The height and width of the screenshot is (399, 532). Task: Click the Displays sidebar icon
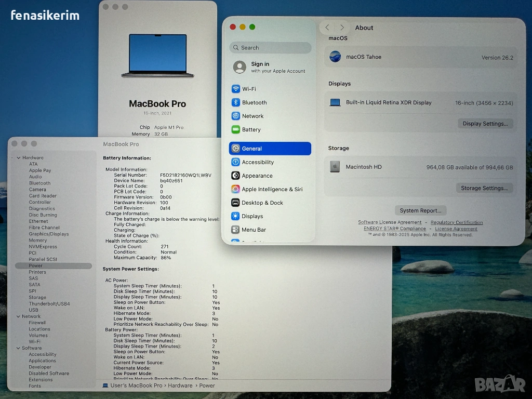(x=236, y=216)
